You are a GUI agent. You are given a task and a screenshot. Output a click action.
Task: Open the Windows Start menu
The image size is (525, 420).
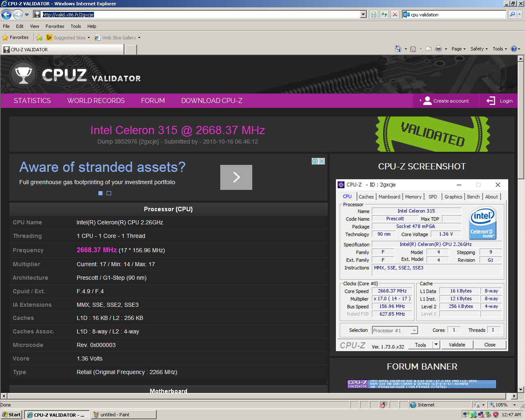[11, 415]
